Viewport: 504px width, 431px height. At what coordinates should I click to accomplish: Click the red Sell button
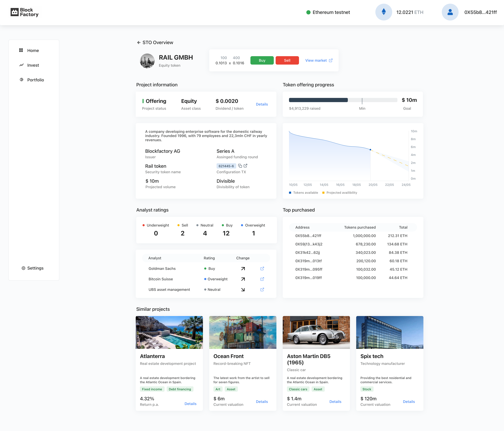click(x=287, y=60)
